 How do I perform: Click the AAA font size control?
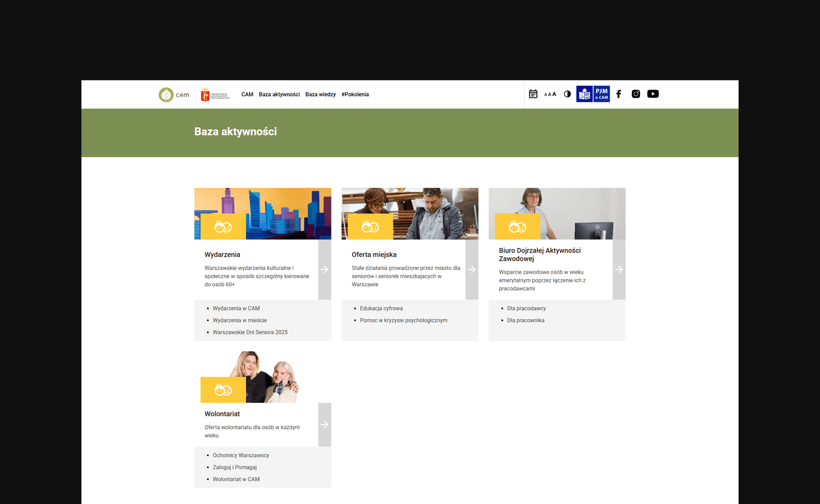550,94
